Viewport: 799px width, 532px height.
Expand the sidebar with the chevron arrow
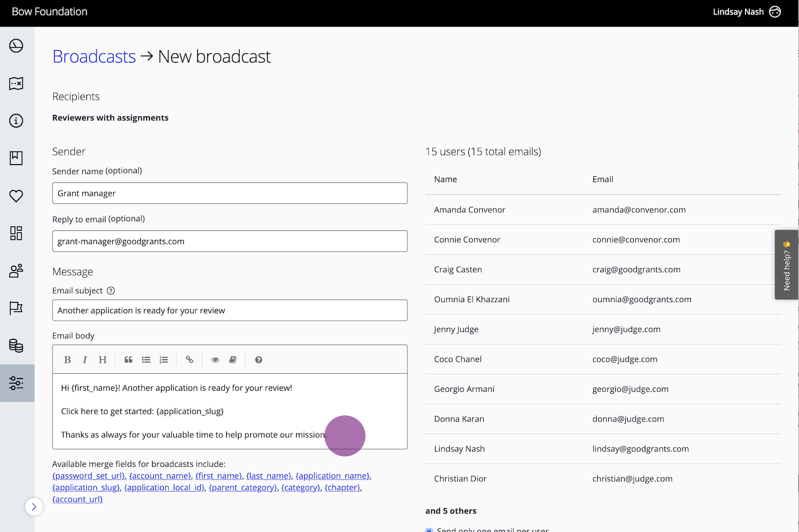pyautogui.click(x=34, y=507)
